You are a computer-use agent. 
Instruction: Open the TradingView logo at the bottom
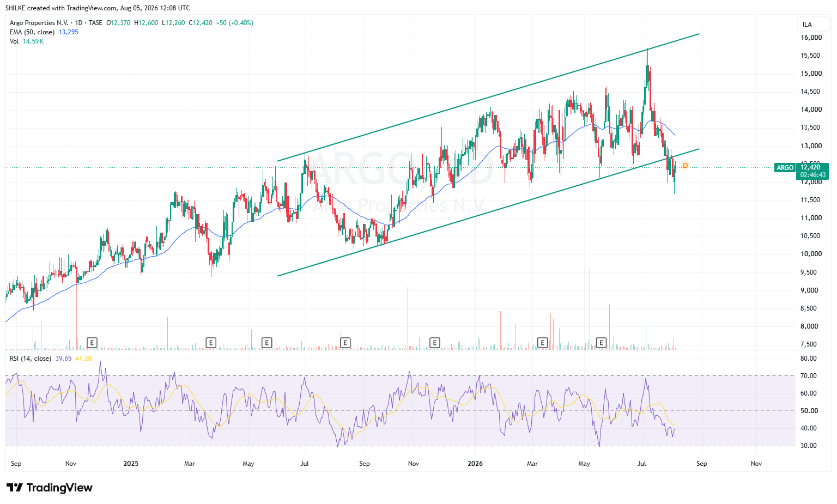click(50, 488)
